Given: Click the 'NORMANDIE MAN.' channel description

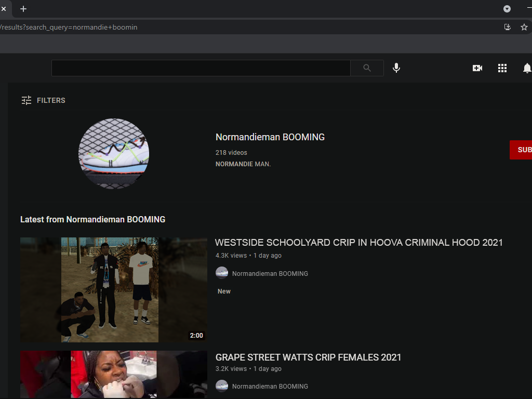Looking at the screenshot, I should [243, 164].
